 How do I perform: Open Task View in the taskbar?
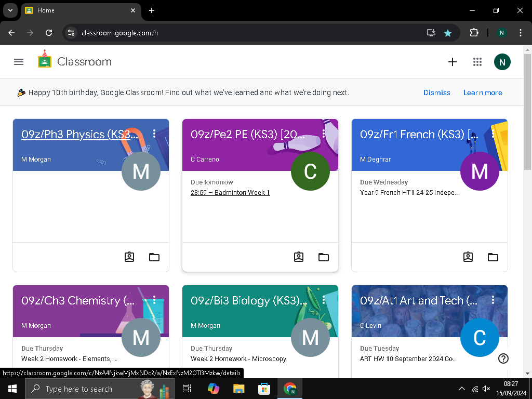tap(187, 389)
